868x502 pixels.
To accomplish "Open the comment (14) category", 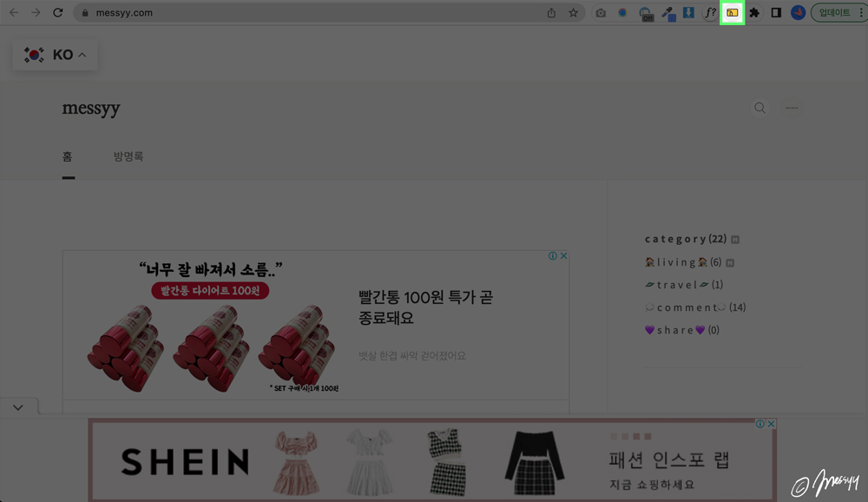I will (695, 307).
